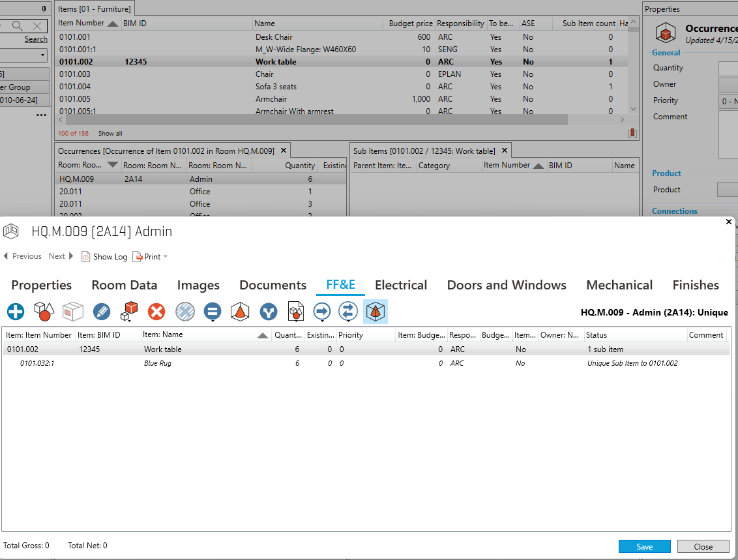
Task: Switch to the Room Data tab
Action: [x=124, y=285]
